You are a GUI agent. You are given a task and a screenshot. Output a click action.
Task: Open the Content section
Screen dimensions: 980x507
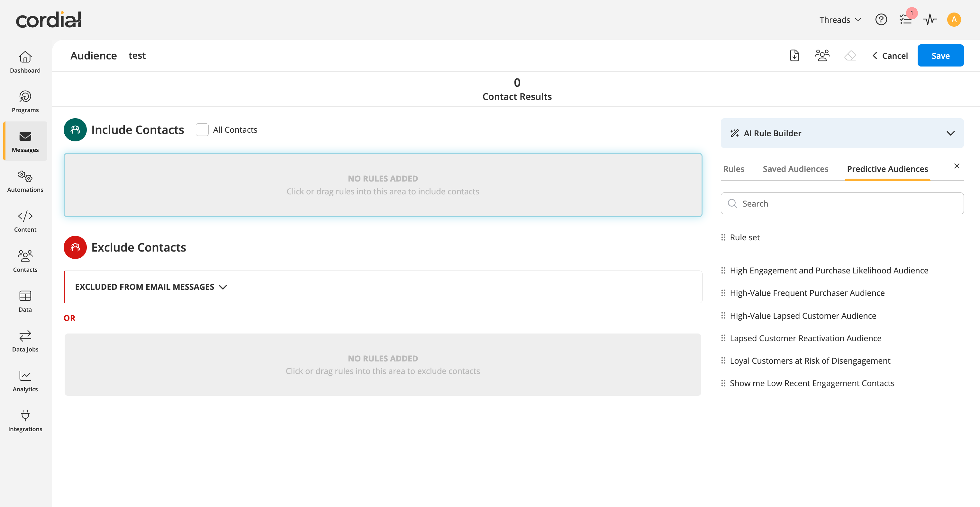pos(25,221)
